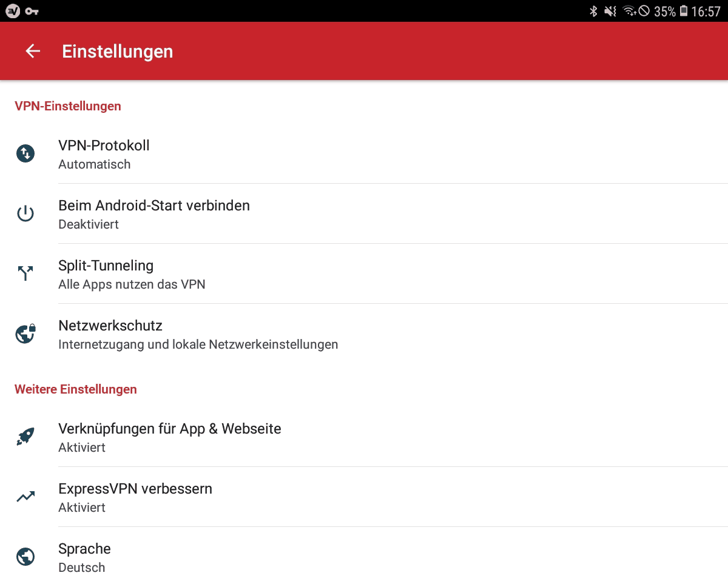This screenshot has height=587, width=728.
Task: Go back using the arrow icon
Action: pos(33,52)
